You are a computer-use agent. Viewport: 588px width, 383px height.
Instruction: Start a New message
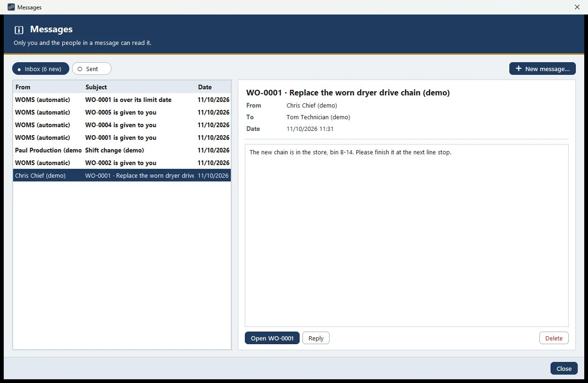[x=543, y=69]
